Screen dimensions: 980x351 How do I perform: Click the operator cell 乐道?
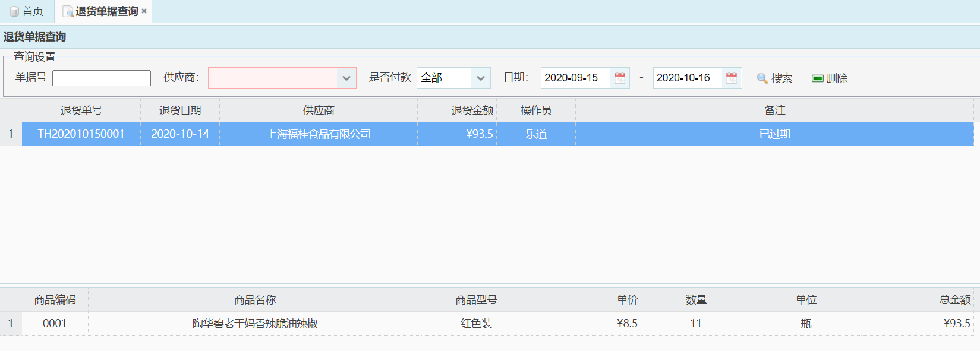pos(536,134)
